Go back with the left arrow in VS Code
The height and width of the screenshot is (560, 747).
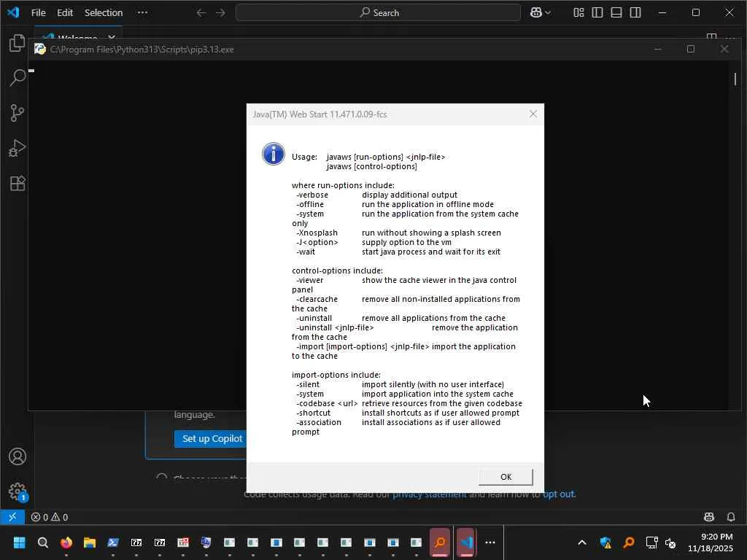click(x=201, y=13)
